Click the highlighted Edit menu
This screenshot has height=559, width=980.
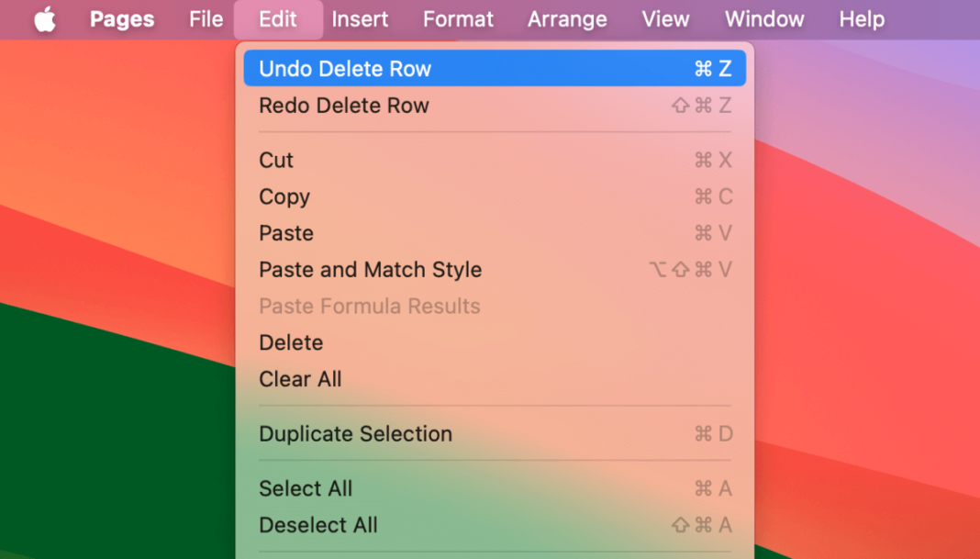coord(278,18)
